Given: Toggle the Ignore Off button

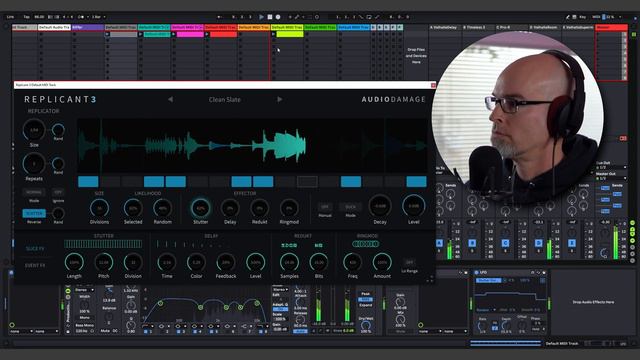Looking at the screenshot, I should (x=58, y=192).
